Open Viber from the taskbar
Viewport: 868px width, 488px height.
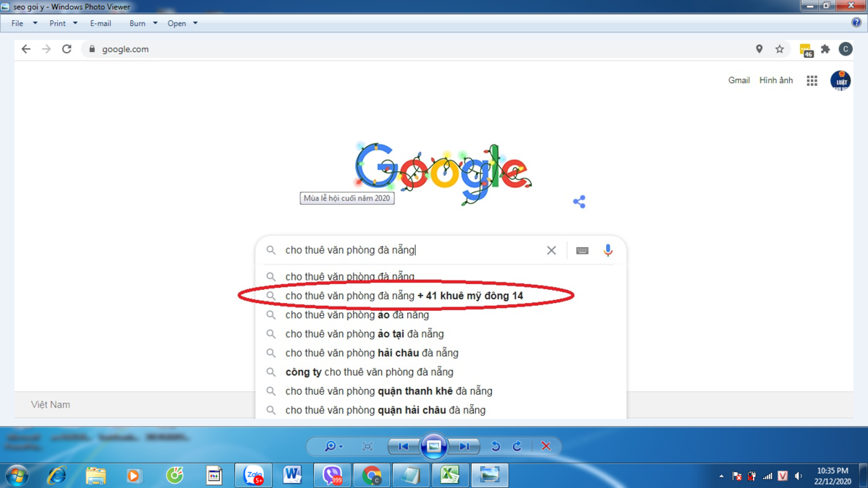[333, 476]
